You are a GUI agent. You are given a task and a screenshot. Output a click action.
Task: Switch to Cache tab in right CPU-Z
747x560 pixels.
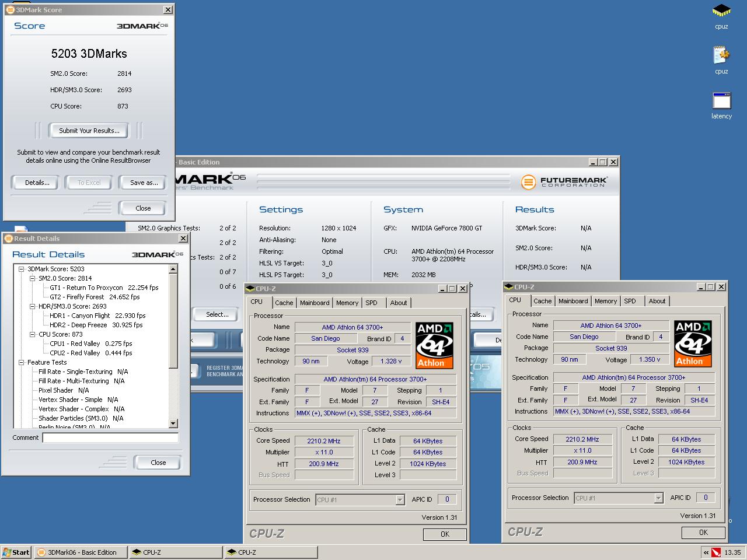click(x=543, y=301)
